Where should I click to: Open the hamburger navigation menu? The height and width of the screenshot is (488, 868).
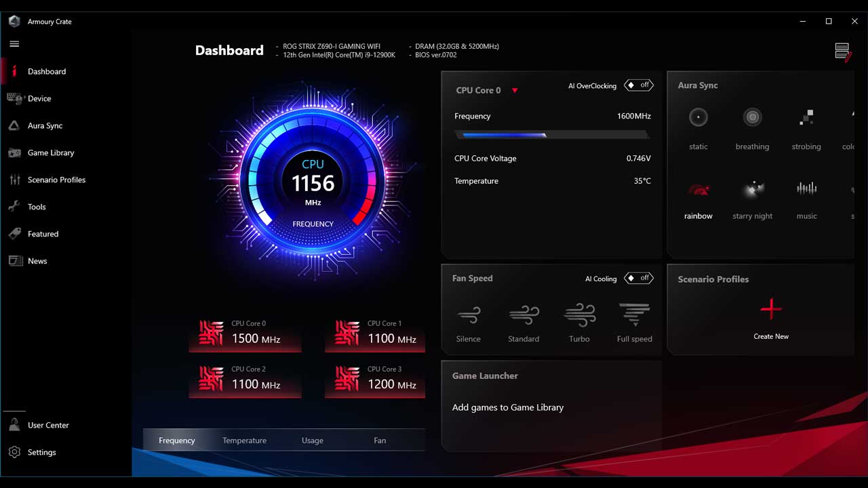pyautogui.click(x=14, y=44)
